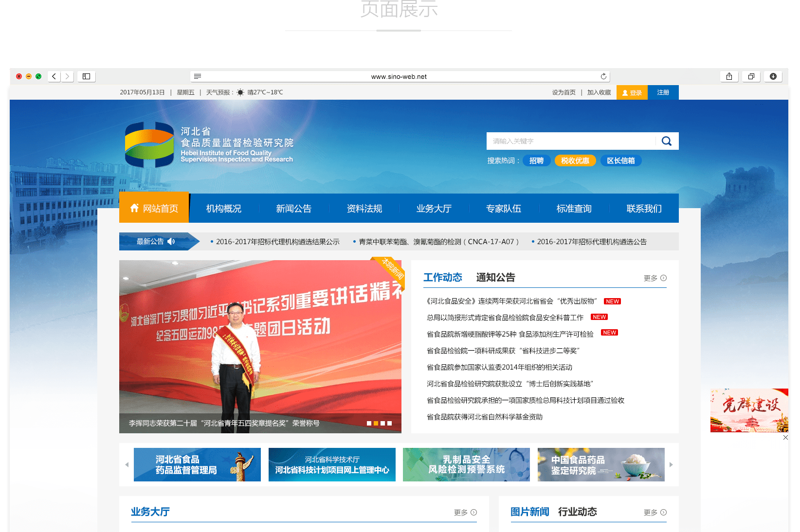Open news 省食品检验院一项科研成果获
Screen dimensions: 800x532
[x=503, y=351]
